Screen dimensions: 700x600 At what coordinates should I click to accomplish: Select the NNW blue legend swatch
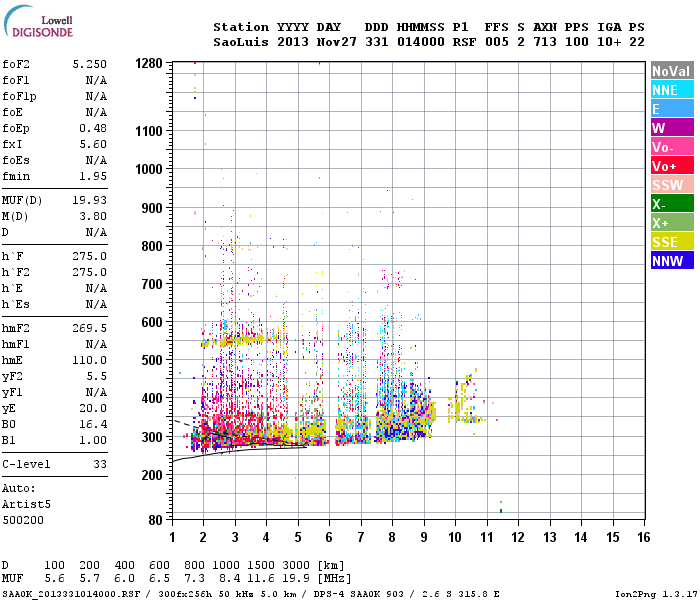[672, 260]
